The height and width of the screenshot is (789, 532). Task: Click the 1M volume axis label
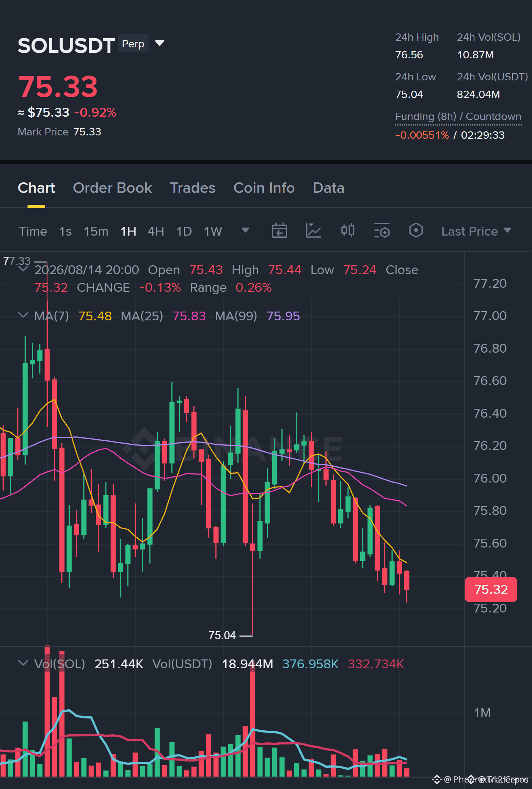(482, 713)
